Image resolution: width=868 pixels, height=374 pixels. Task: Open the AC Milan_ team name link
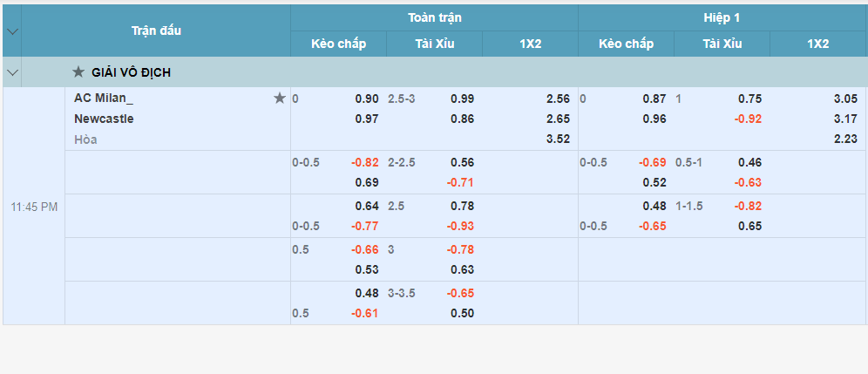pos(104,99)
